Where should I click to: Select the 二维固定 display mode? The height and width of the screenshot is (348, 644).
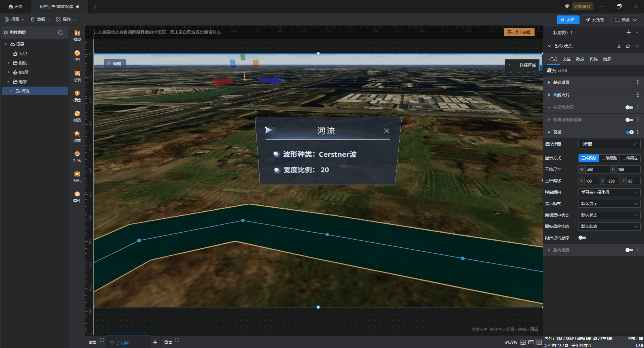[630, 158]
